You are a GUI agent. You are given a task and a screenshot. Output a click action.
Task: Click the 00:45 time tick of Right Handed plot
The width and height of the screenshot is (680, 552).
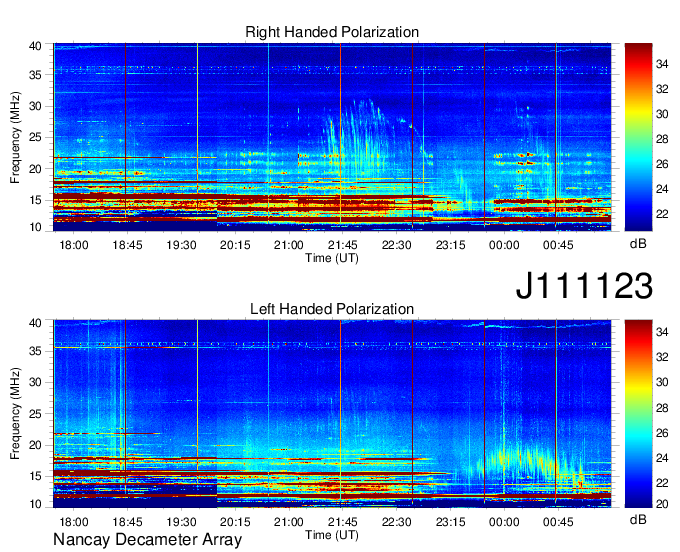pyautogui.click(x=558, y=245)
